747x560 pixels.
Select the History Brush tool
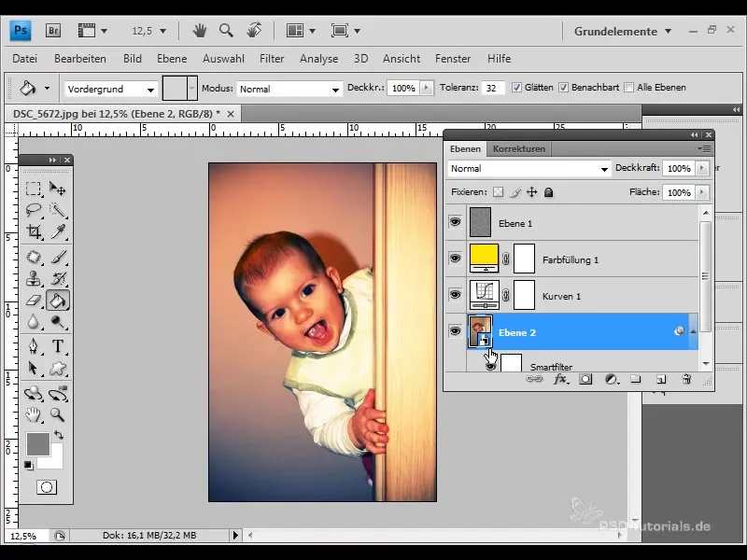pos(58,278)
